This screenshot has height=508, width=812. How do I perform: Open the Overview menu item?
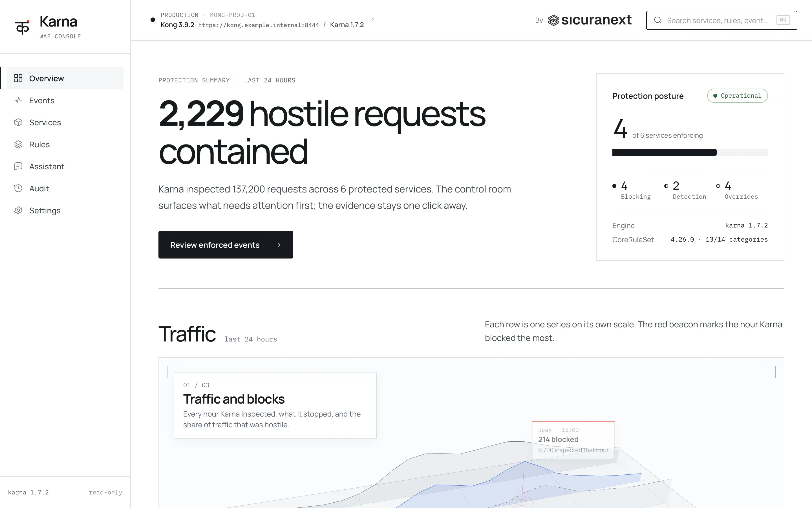pyautogui.click(x=65, y=78)
